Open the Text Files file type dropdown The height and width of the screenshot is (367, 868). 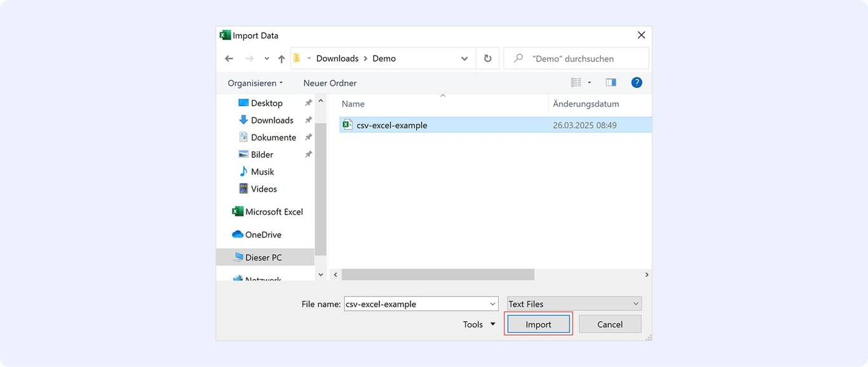[574, 304]
